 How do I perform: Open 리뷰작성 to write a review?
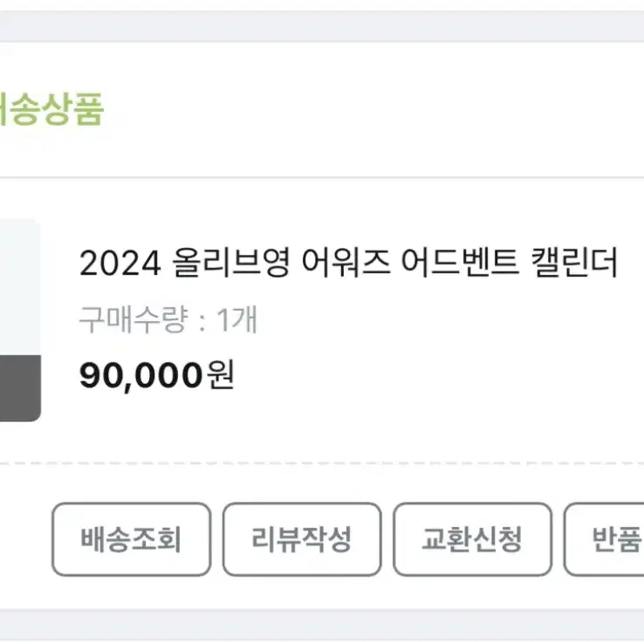pyautogui.click(x=302, y=539)
